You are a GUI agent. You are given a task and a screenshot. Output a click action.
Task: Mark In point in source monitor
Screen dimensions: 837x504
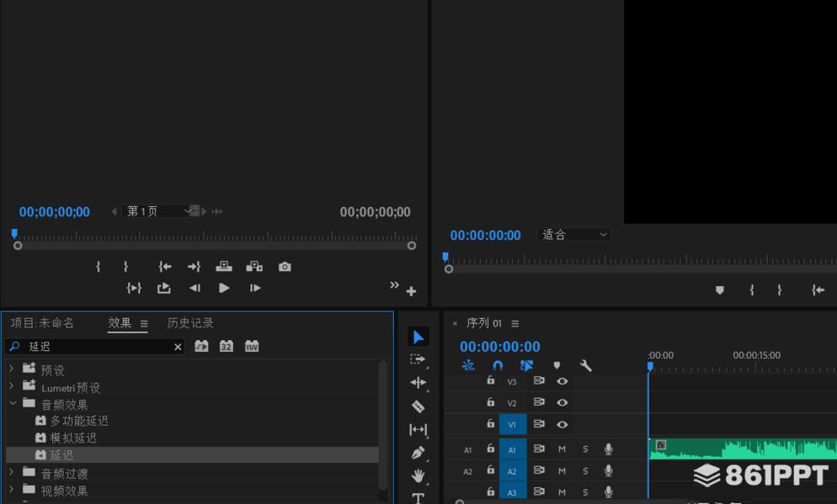click(99, 266)
